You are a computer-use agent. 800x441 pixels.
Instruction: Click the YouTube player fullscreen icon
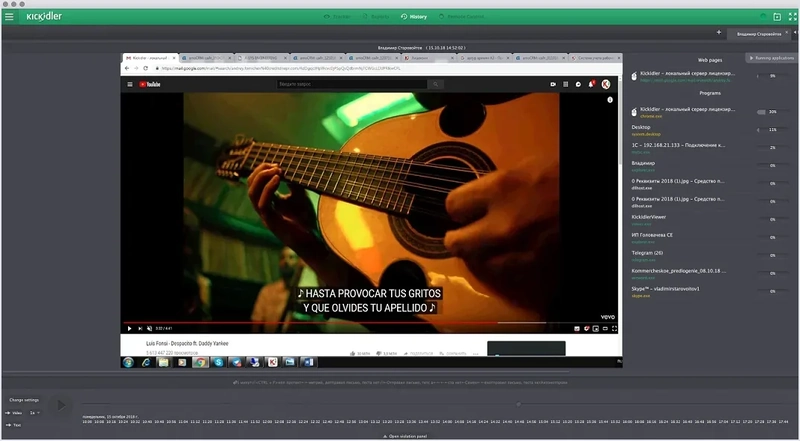point(614,329)
